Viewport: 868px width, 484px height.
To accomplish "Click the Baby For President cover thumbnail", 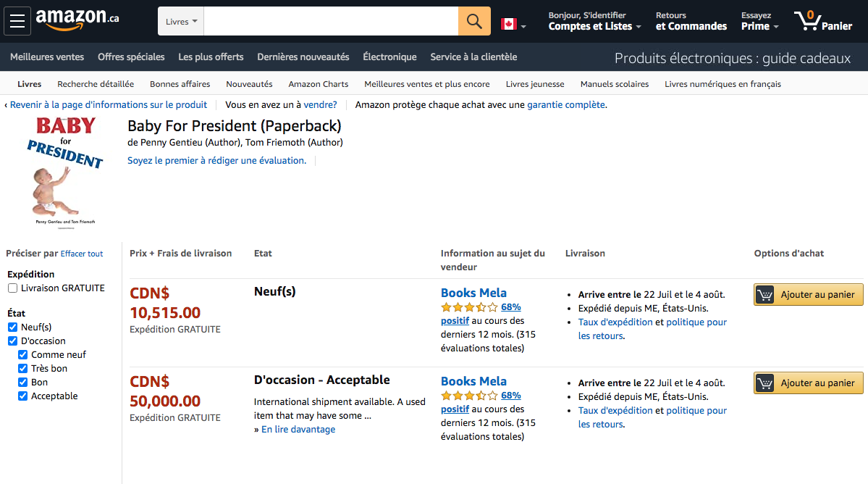I will click(65, 172).
